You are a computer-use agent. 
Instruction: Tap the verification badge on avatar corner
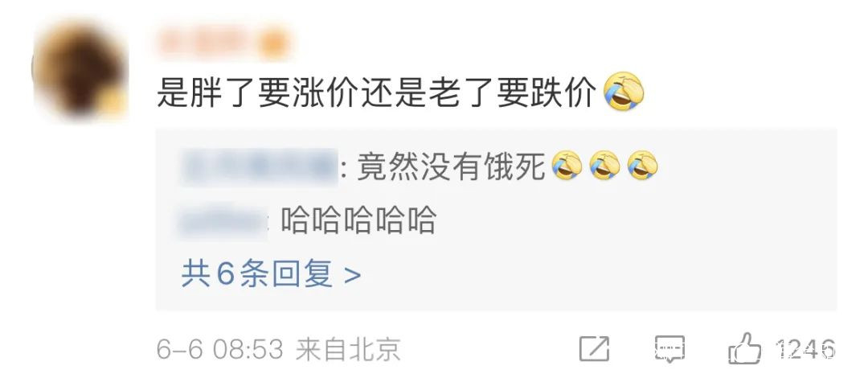[x=114, y=103]
